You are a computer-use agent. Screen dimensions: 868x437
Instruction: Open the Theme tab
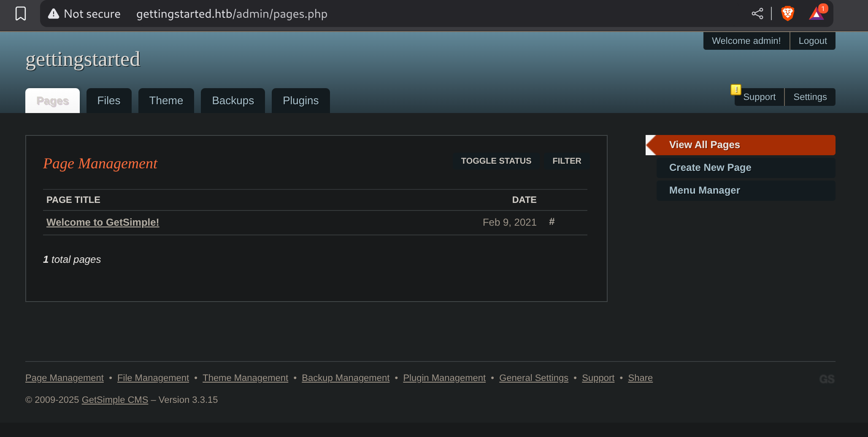point(166,101)
